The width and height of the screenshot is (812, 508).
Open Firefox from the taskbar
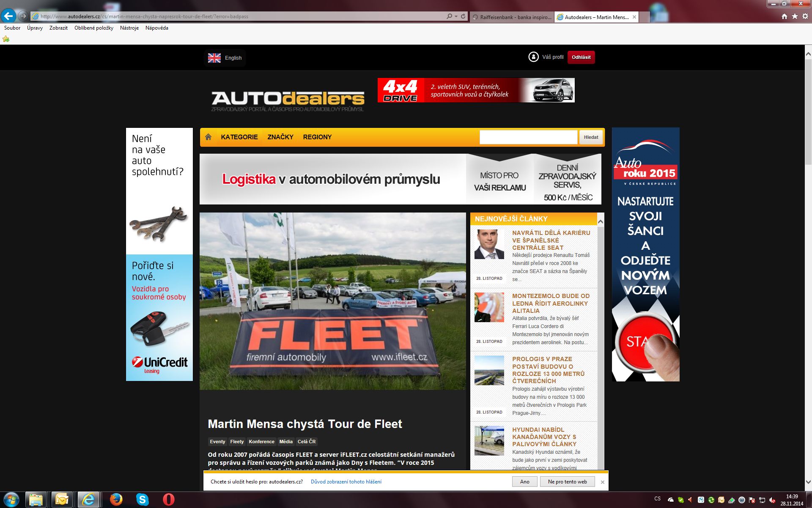116,500
